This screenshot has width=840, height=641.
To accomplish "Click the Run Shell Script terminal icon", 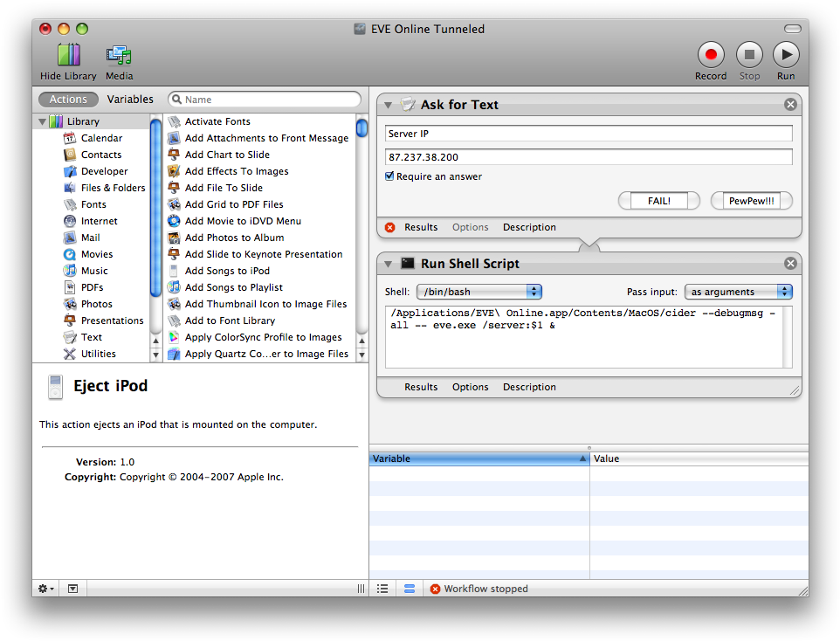I will click(408, 263).
